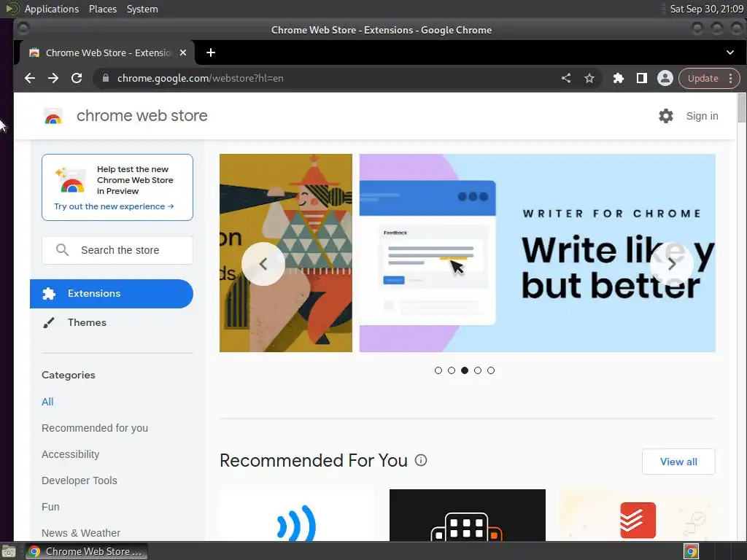Open the Places menu
The height and width of the screenshot is (560, 747).
[103, 9]
